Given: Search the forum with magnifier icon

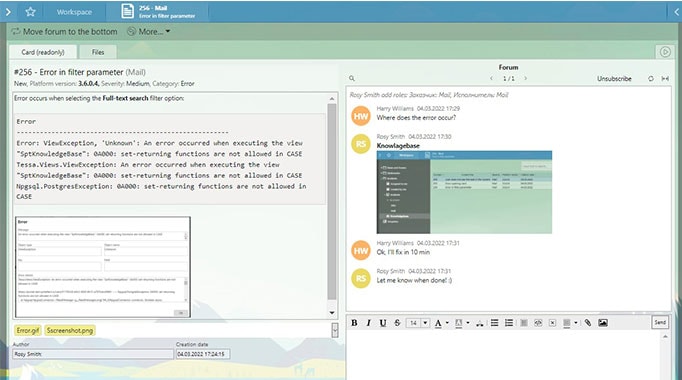Looking at the screenshot, I should (x=352, y=78).
